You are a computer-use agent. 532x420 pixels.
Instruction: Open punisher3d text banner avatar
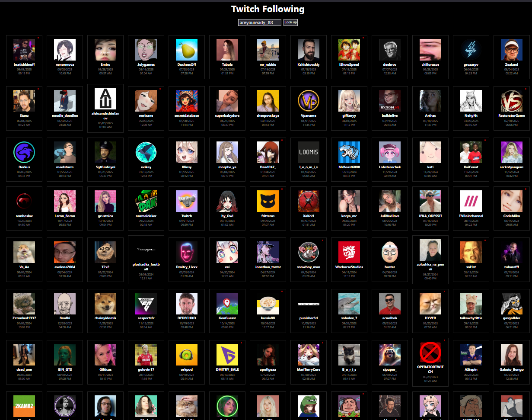[309, 304]
